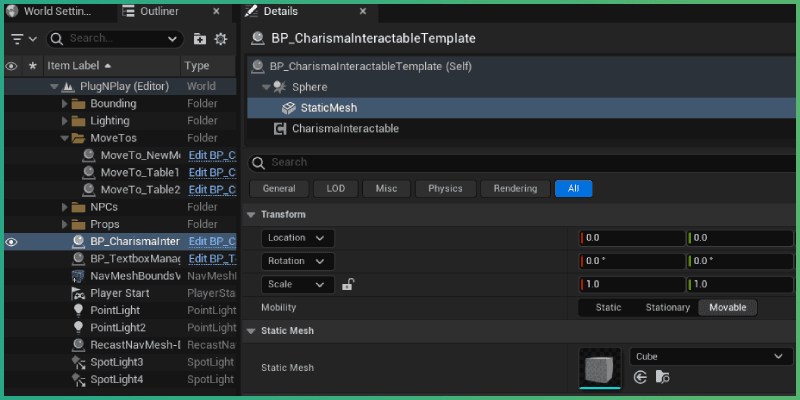Viewport: 800px width, 400px height.
Task: Click the BP_TextboxManager actor icon
Action: pos(78,259)
